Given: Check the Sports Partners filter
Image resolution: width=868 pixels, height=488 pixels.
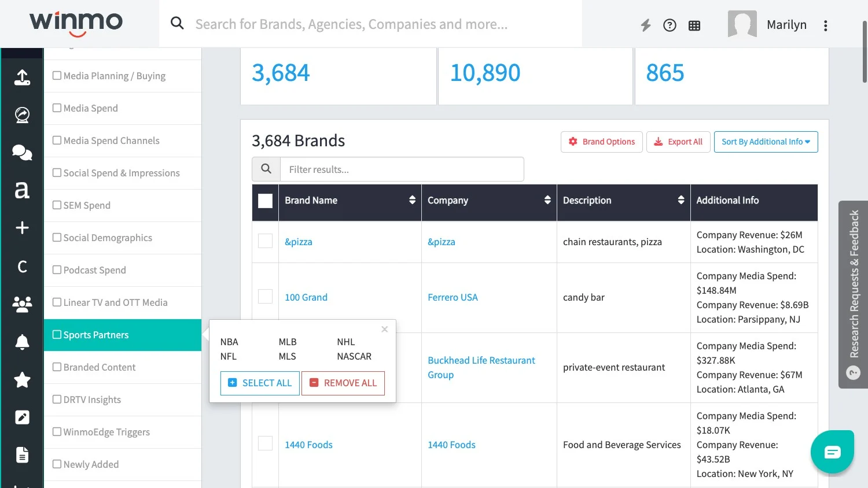Looking at the screenshot, I should tap(57, 334).
